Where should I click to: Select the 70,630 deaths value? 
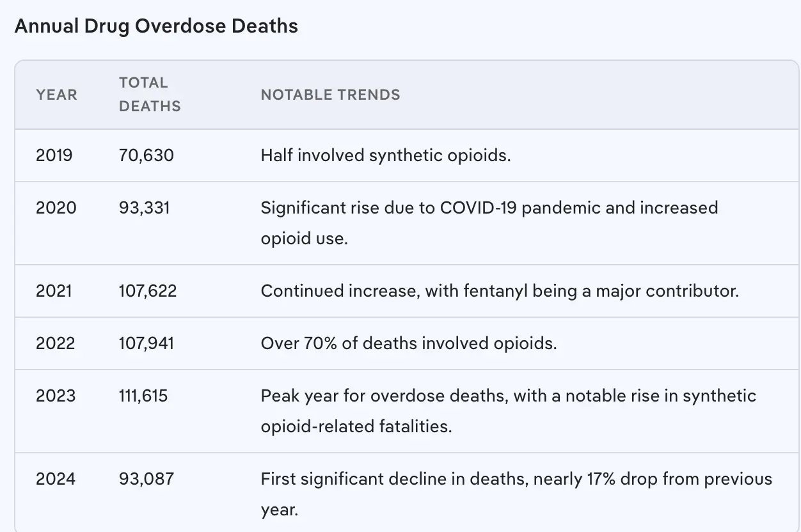[x=147, y=155]
